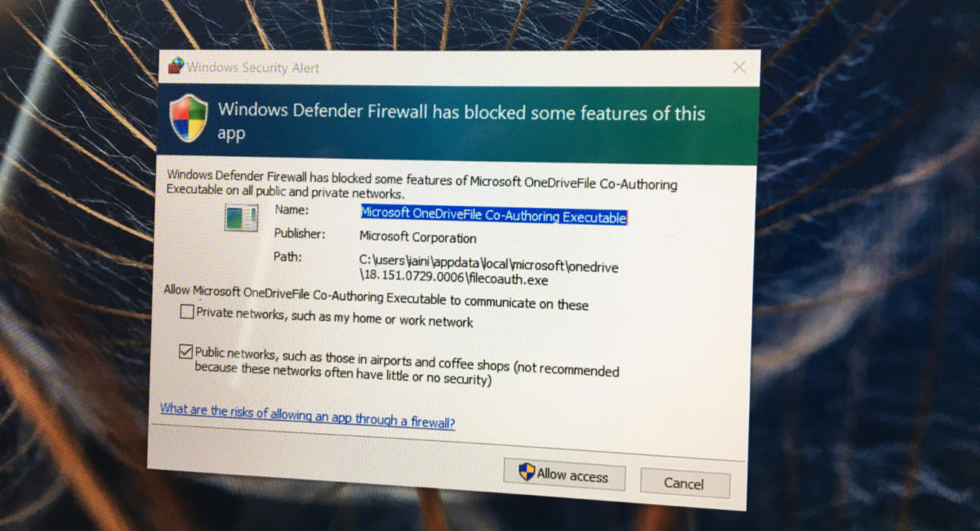This screenshot has width=980, height=531.
Task: Click the green header banner message
Action: [461, 122]
